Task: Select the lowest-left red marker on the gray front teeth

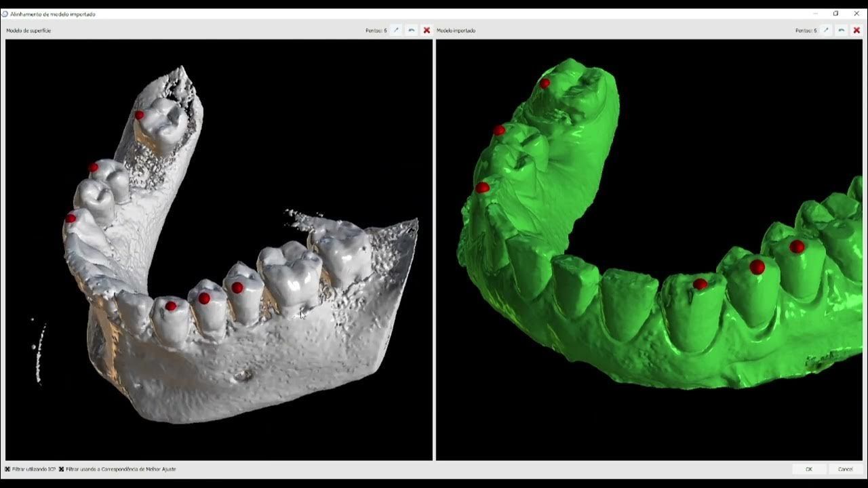Action: [x=71, y=218]
